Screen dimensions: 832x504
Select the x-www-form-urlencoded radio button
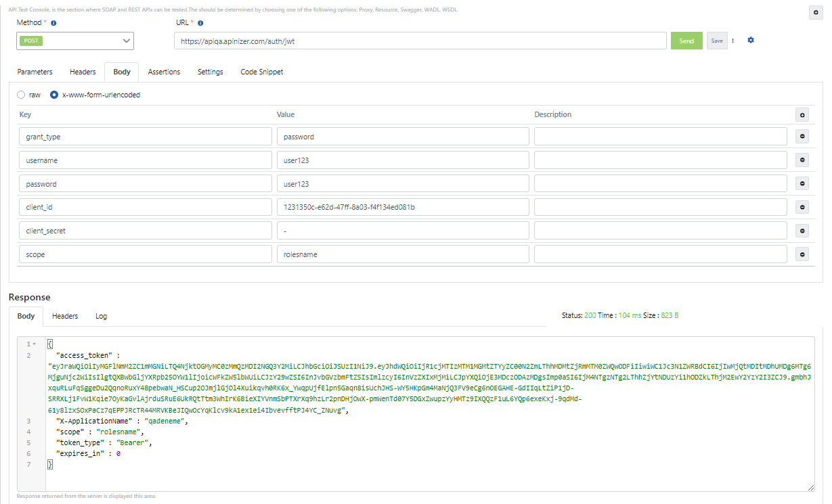point(53,95)
